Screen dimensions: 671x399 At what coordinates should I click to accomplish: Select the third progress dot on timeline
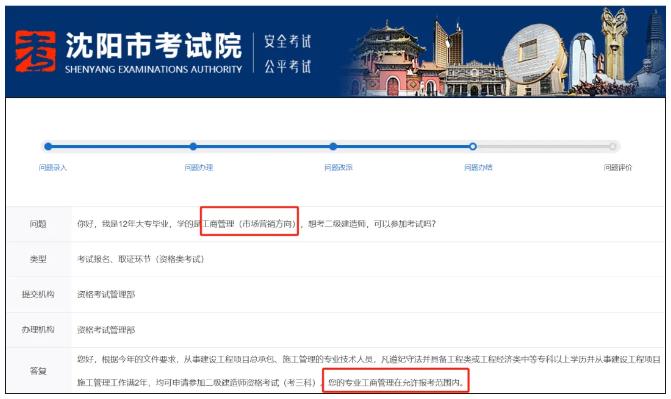coord(333,146)
